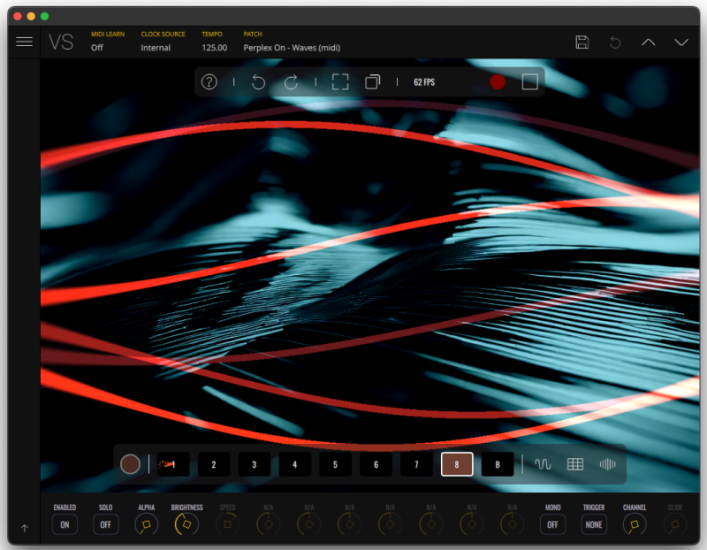
Task: Start recording with the red button
Action: (x=497, y=82)
